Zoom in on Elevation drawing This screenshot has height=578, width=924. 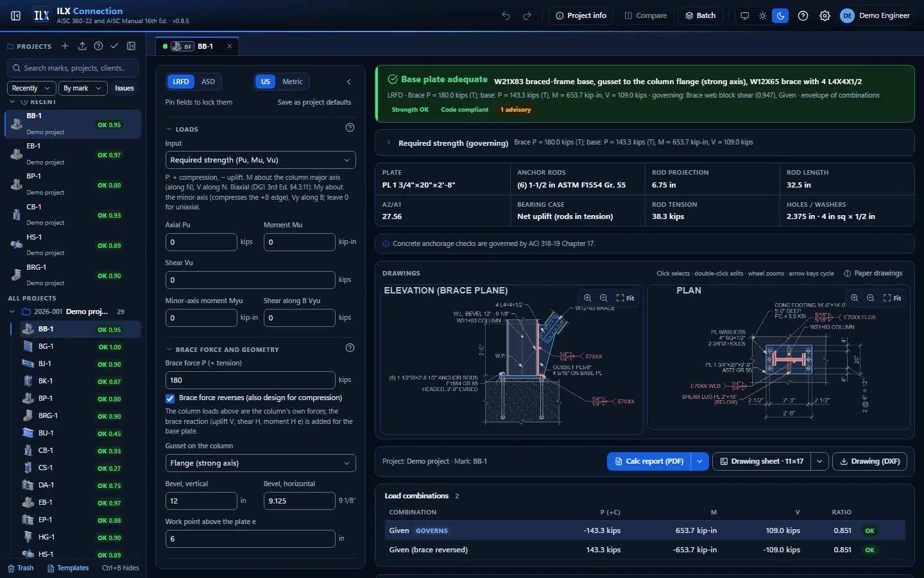pyautogui.click(x=588, y=298)
